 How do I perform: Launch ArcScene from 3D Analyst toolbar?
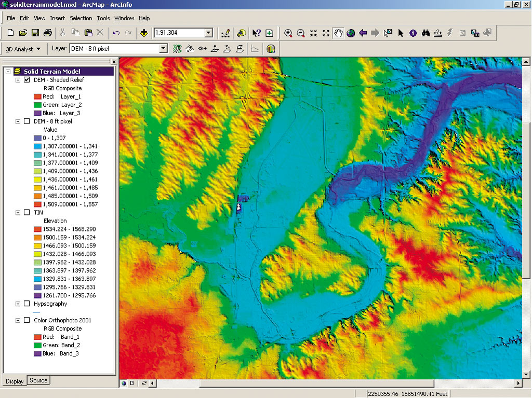pos(270,49)
